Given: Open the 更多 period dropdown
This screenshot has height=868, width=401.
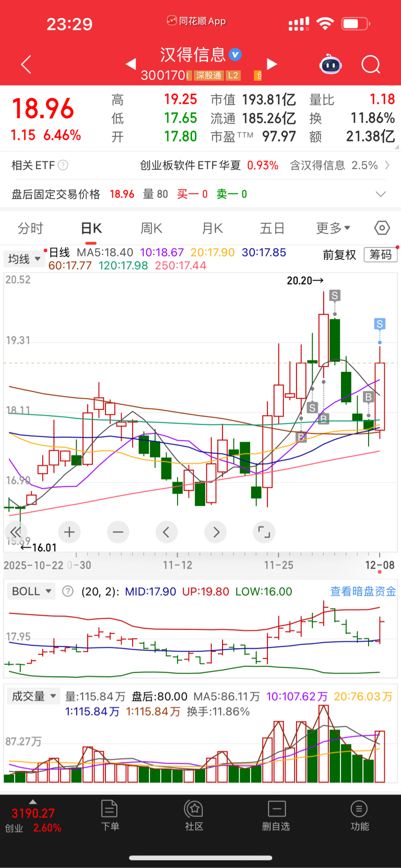Looking at the screenshot, I should pyautogui.click(x=333, y=228).
